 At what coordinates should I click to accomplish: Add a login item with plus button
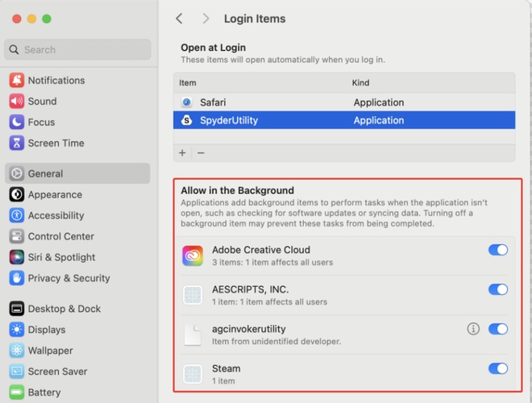[x=182, y=152]
